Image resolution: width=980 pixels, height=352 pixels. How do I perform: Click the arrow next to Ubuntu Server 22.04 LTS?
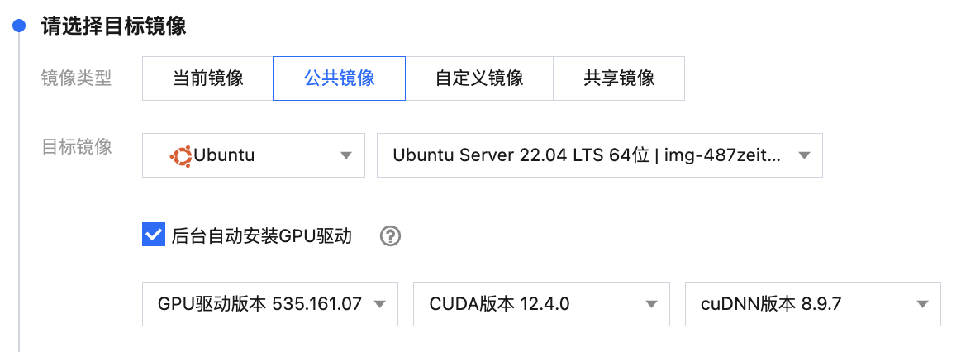point(804,155)
